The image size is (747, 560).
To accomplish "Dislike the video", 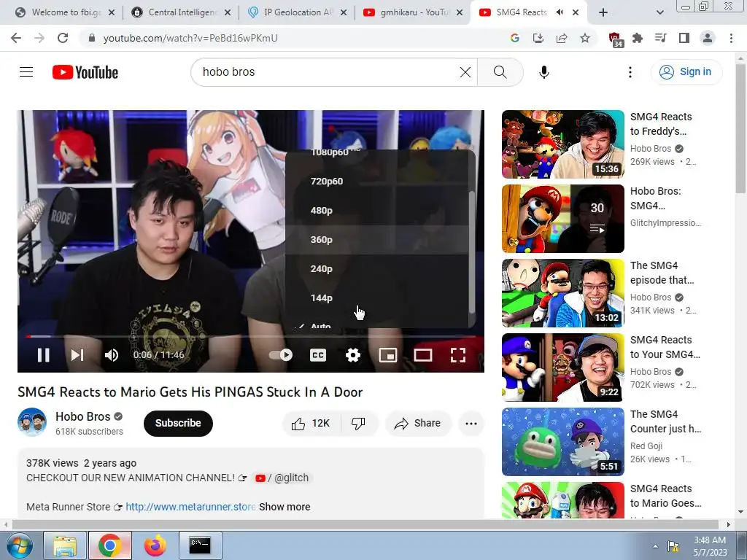I will tap(358, 424).
